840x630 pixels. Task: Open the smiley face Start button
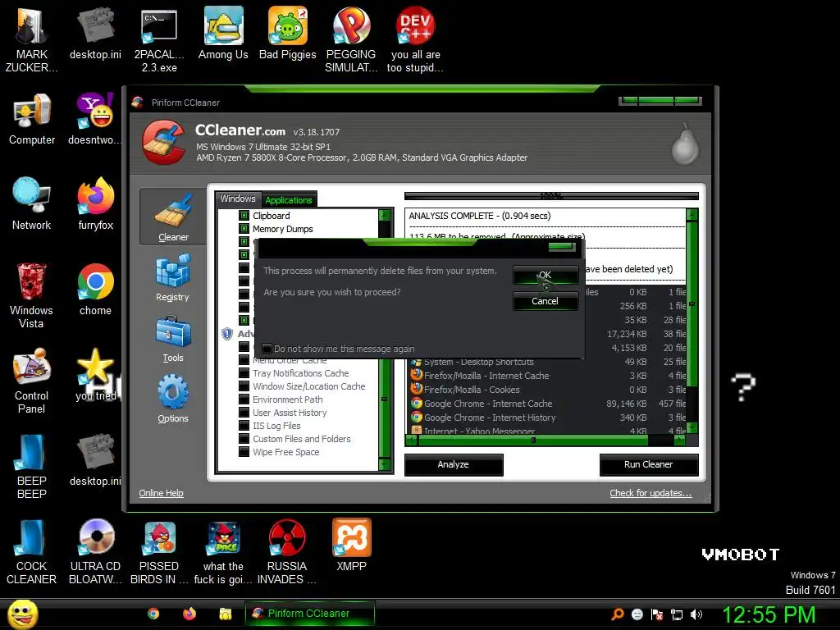pos(22,614)
